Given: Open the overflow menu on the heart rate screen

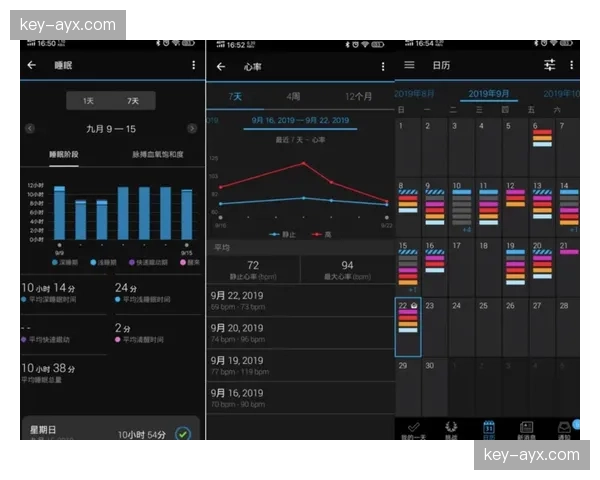Looking at the screenshot, I should pyautogui.click(x=383, y=67).
